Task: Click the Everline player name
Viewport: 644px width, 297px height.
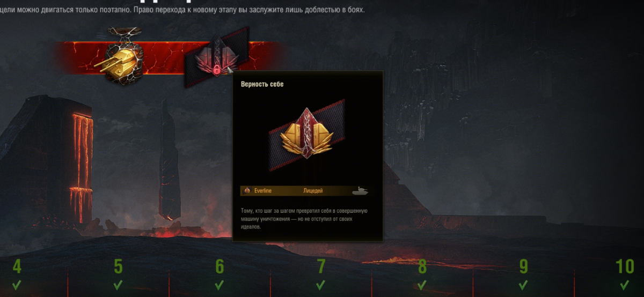Action: 264,190
